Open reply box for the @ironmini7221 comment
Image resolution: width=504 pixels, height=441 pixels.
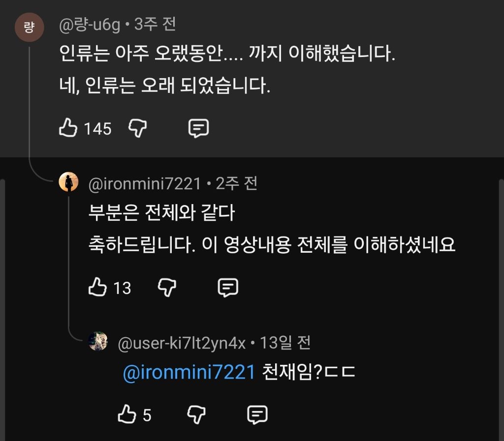(228, 288)
